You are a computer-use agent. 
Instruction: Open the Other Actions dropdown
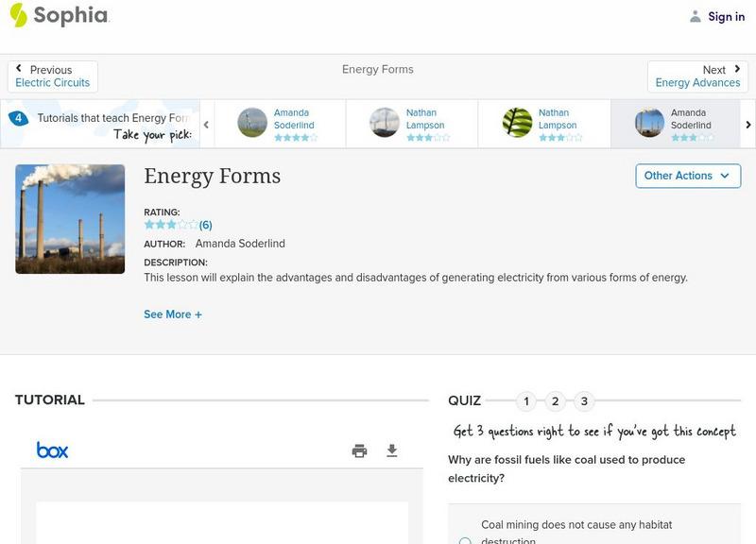[687, 176]
